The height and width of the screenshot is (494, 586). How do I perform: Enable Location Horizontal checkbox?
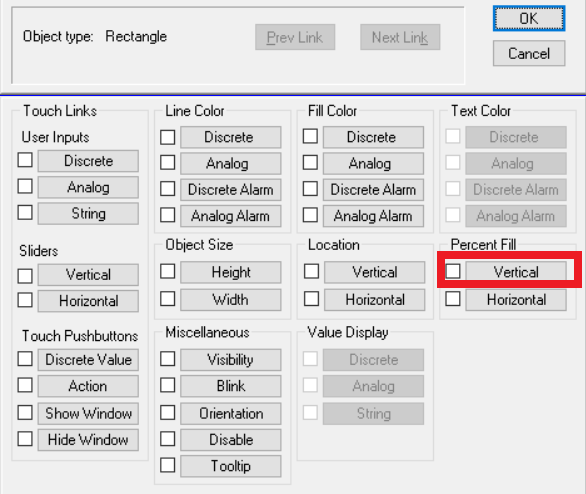(x=311, y=299)
